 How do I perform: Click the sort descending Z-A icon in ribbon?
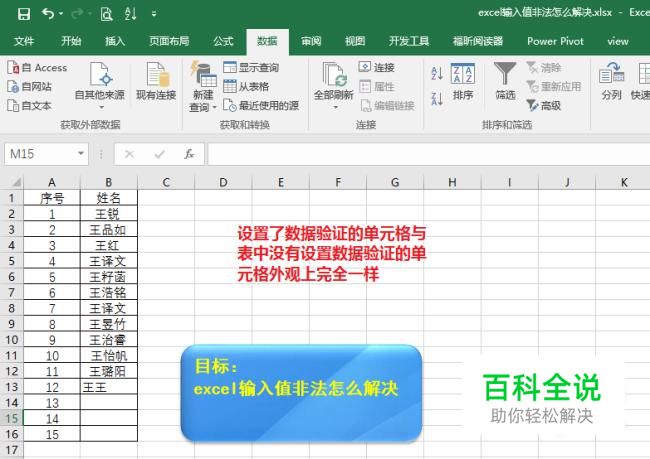tap(437, 99)
